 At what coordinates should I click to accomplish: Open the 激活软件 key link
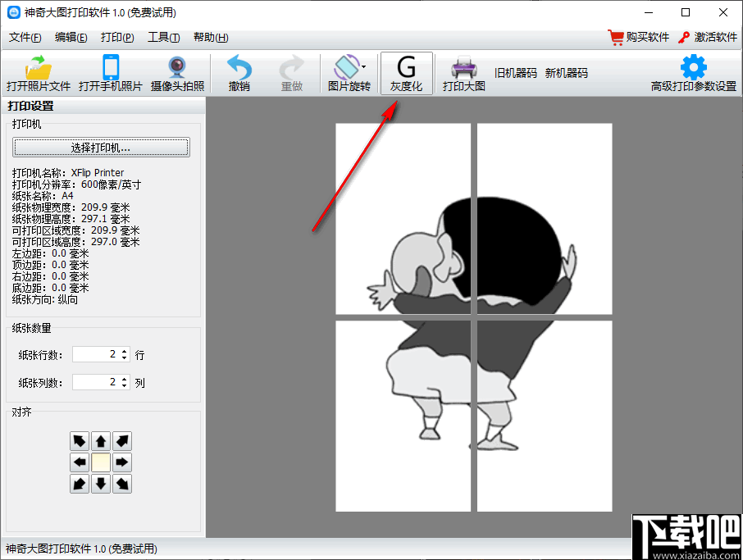pos(708,37)
